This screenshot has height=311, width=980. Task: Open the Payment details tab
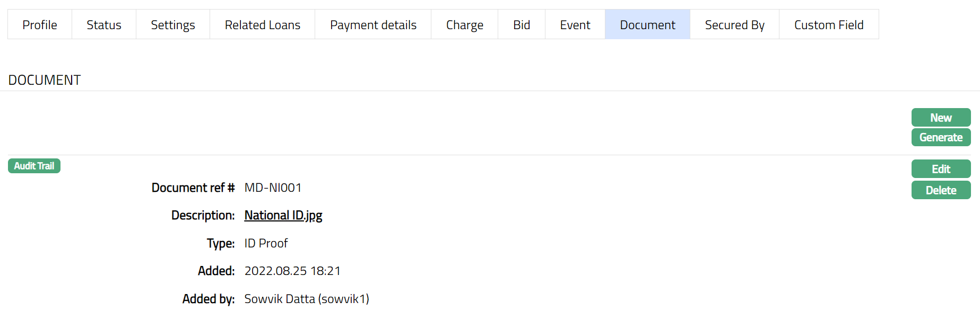(373, 25)
